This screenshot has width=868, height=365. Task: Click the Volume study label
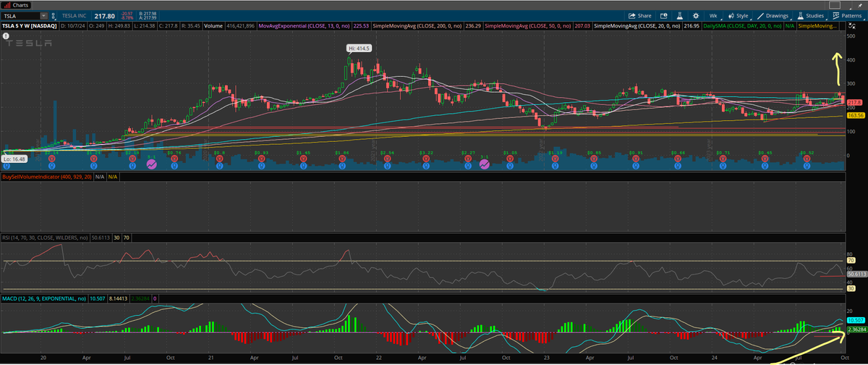[213, 26]
